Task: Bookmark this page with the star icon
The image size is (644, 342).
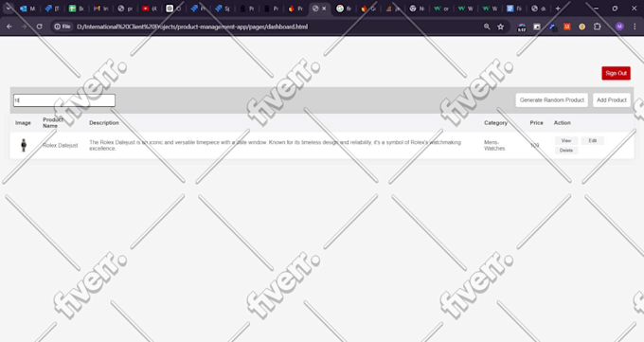Action: tap(500, 27)
